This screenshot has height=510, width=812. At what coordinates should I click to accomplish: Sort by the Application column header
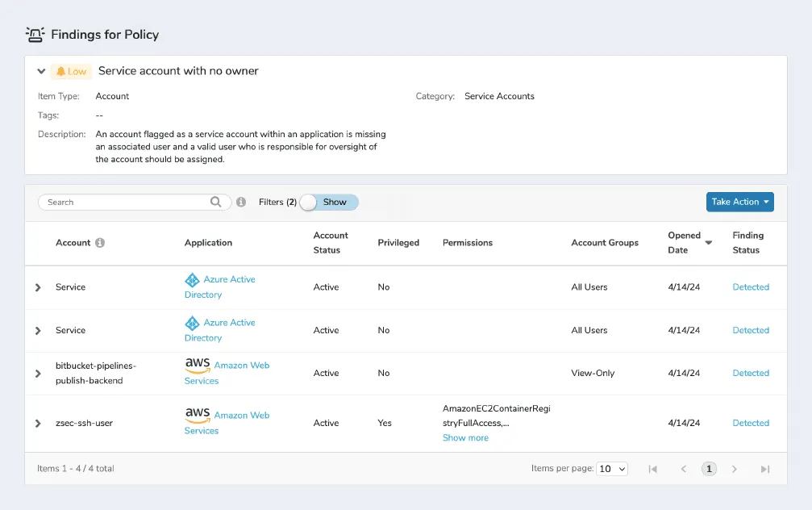click(x=208, y=243)
